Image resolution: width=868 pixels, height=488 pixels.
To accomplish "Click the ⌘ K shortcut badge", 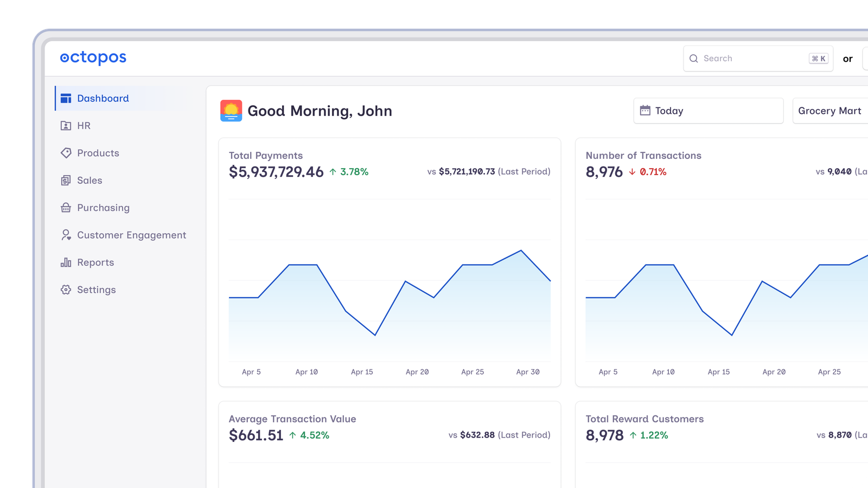I will 819,59.
